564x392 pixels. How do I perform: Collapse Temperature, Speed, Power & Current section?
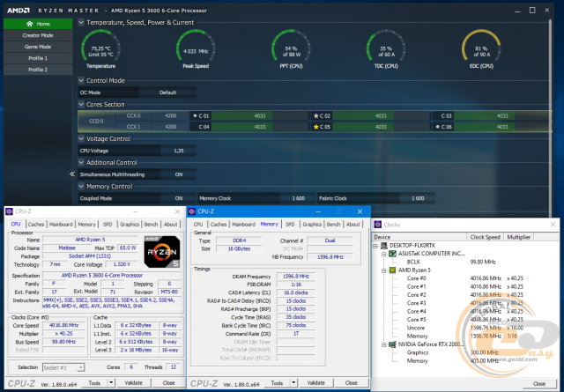click(81, 22)
